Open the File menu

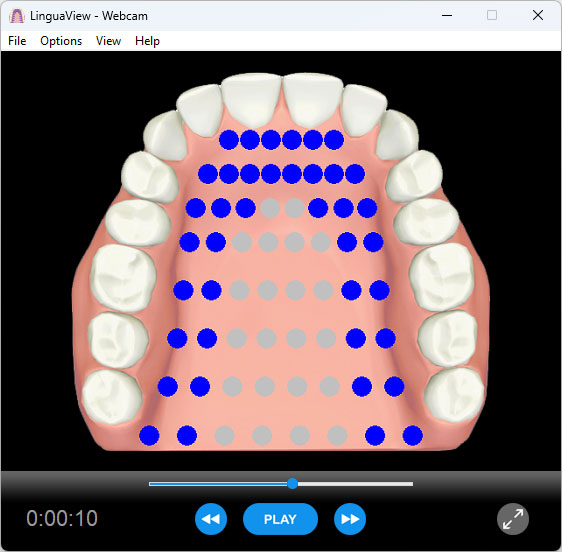click(17, 41)
